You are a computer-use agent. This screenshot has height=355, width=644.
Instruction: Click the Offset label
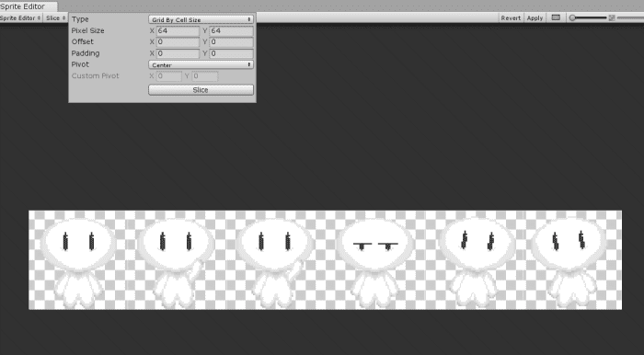83,42
